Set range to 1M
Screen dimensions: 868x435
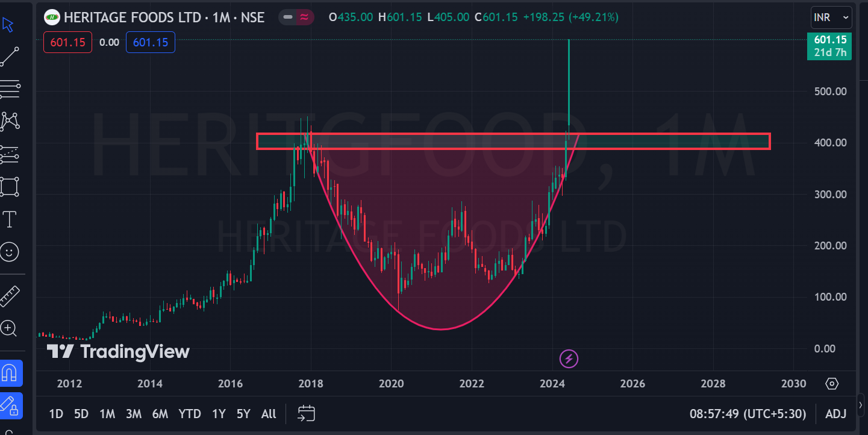(107, 414)
